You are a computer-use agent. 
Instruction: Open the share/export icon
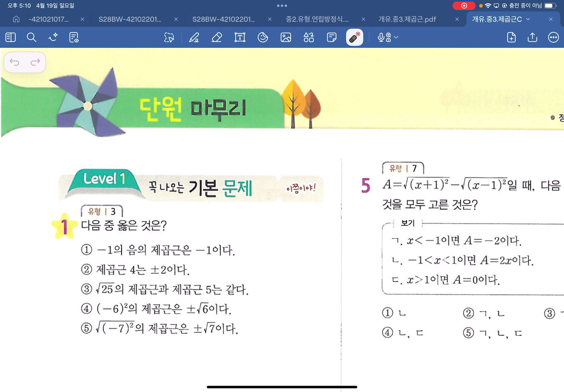click(532, 37)
